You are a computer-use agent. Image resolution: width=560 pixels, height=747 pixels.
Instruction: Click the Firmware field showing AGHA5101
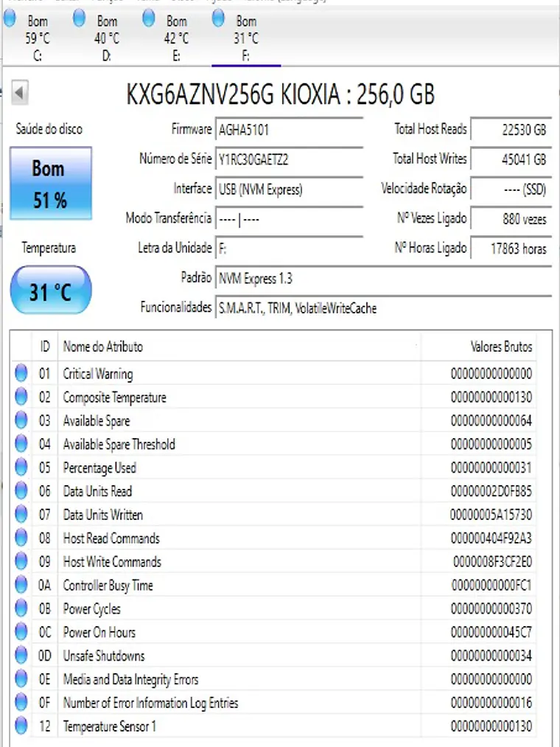pos(290,128)
